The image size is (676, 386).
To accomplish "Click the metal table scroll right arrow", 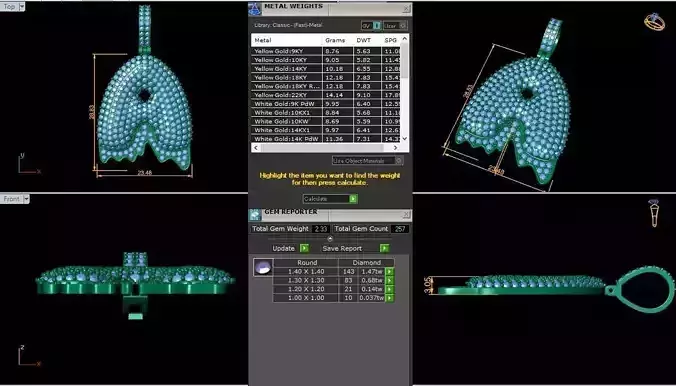I will (395, 147).
